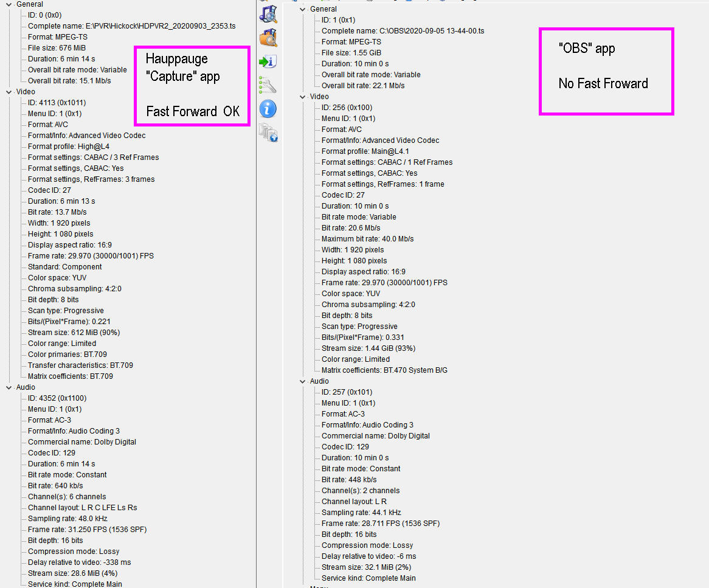Select 'Frame rate: 31.250 FPS (1536 SPF)' row
The image size is (709, 588).
click(x=88, y=530)
